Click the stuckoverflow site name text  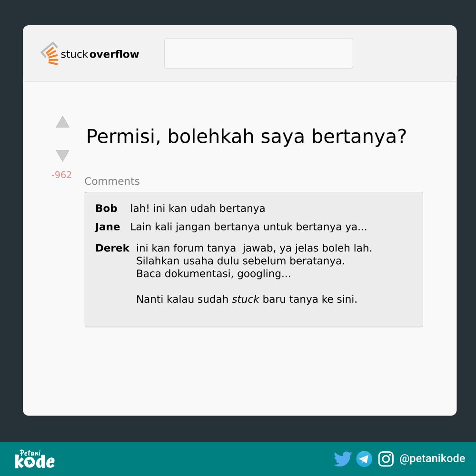pyautogui.click(x=100, y=54)
